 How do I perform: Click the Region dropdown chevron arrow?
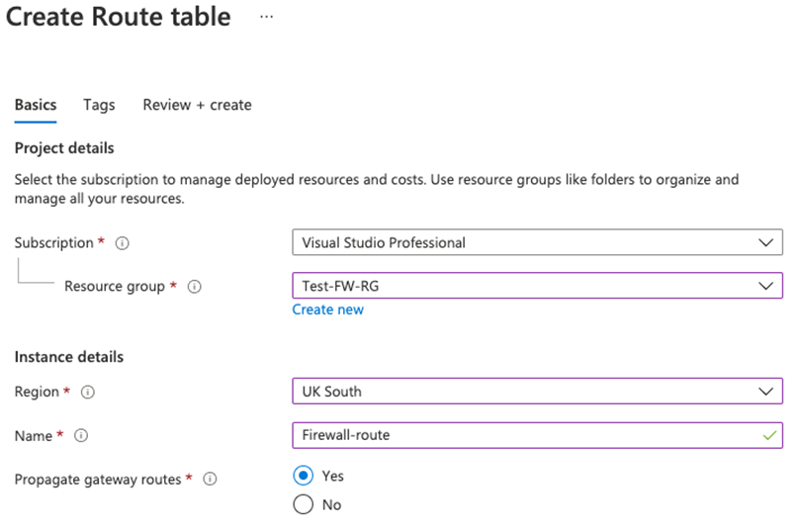coord(764,391)
